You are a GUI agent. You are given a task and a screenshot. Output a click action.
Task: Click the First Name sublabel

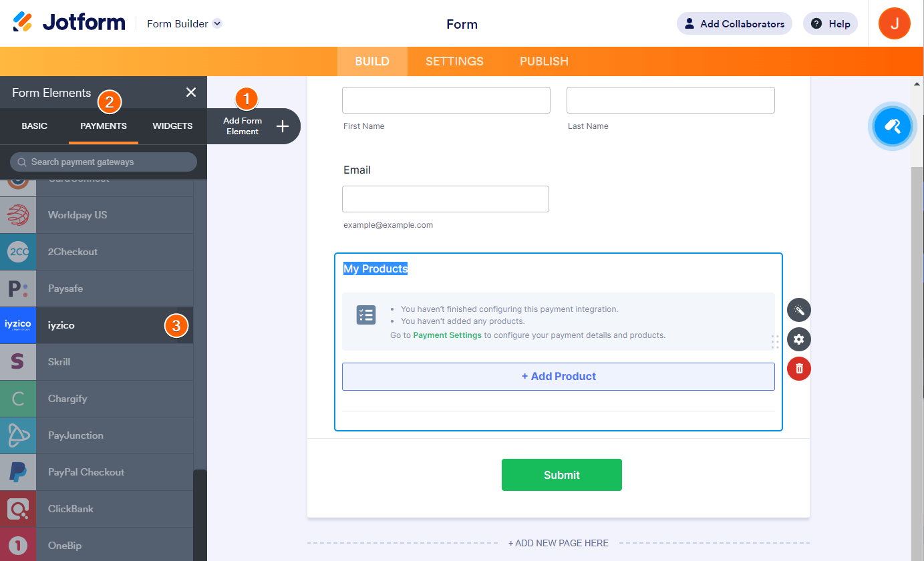363,126
